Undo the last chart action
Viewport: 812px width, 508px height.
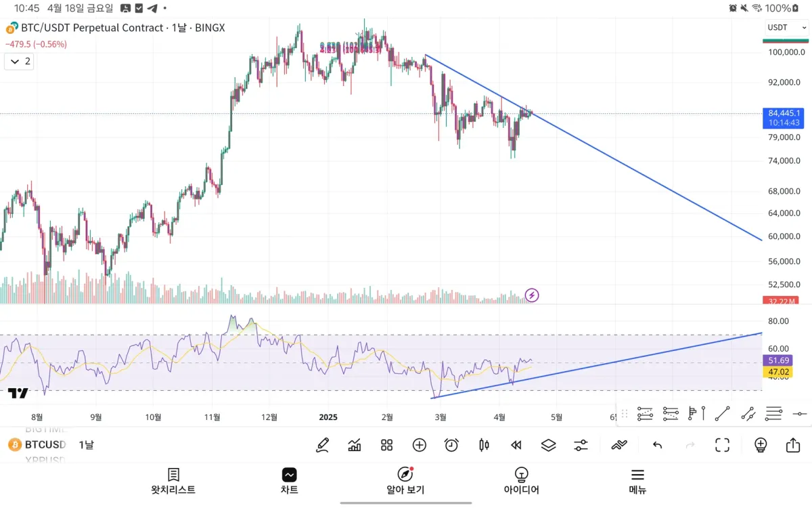(x=657, y=445)
